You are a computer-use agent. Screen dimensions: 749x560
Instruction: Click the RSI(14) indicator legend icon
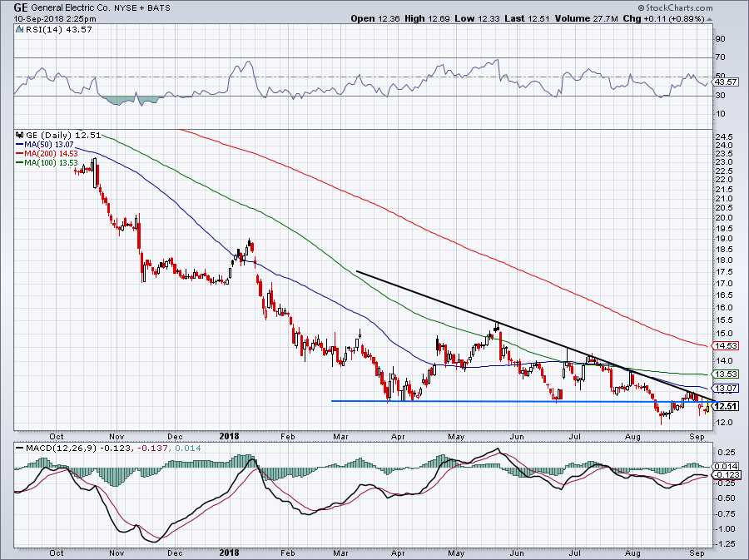(19, 30)
